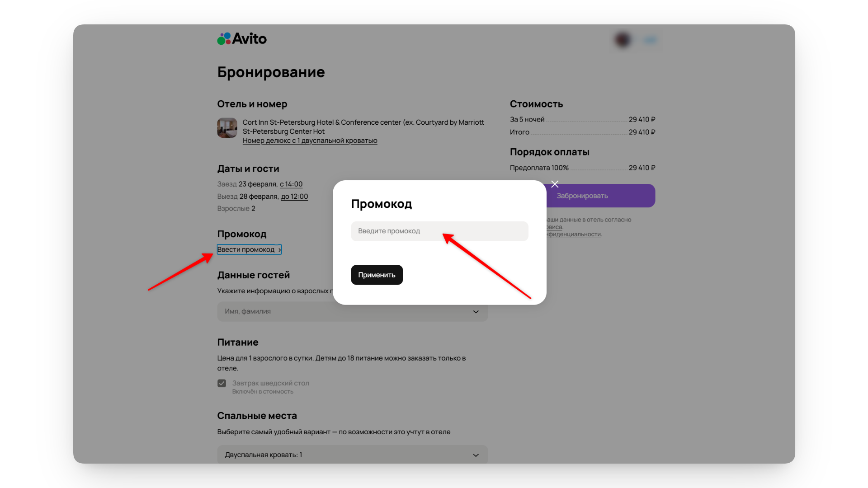
Task: Change check-out time via до 12:00 link
Action: pyautogui.click(x=294, y=197)
